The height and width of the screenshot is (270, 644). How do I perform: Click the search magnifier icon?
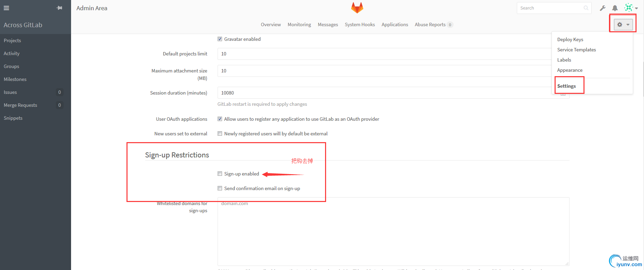[x=586, y=8]
